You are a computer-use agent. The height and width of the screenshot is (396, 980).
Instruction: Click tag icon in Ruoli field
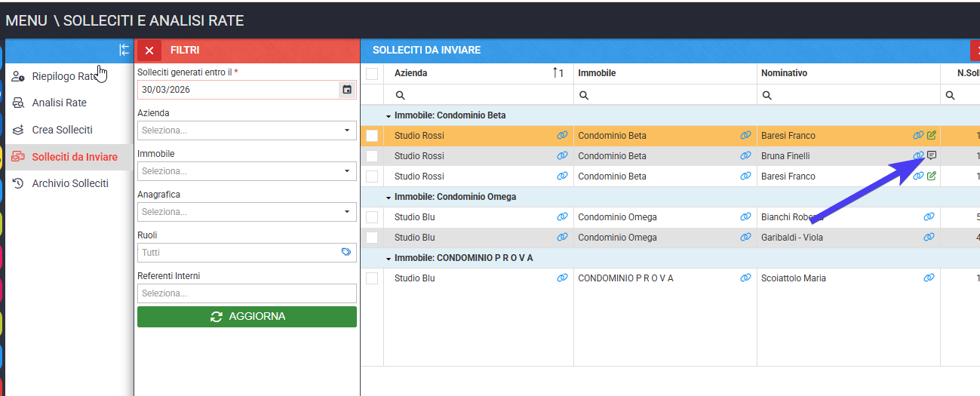click(x=346, y=253)
